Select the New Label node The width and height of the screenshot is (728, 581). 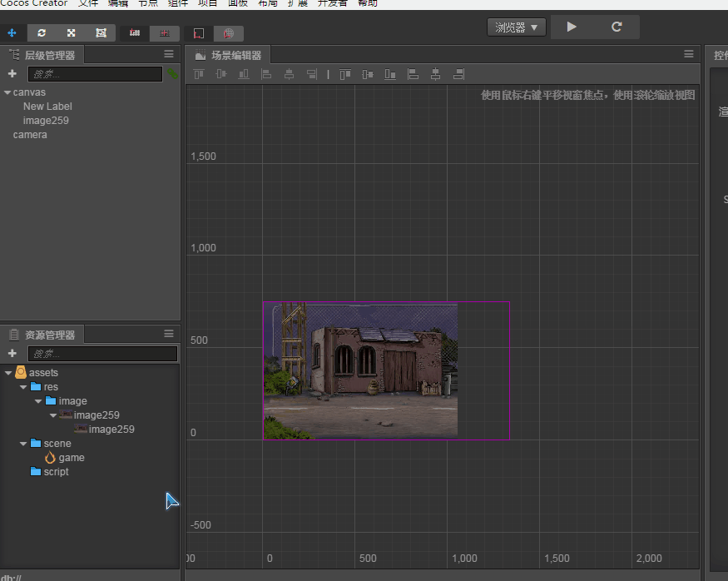tap(47, 107)
